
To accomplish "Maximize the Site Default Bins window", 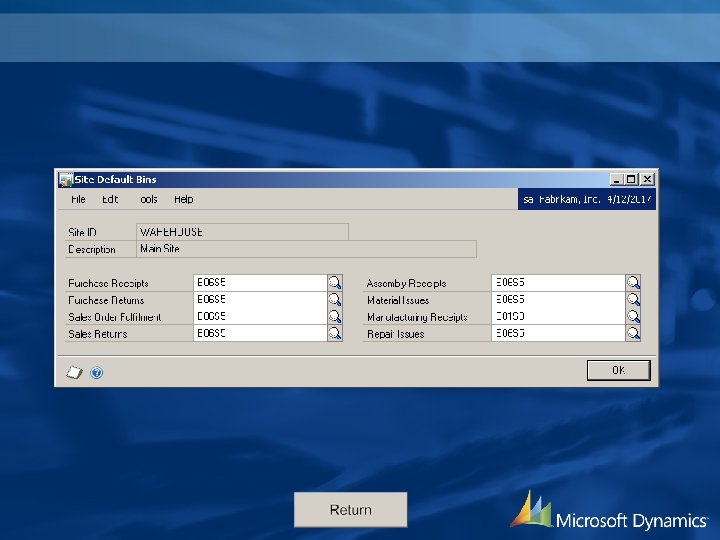I will click(x=631, y=180).
